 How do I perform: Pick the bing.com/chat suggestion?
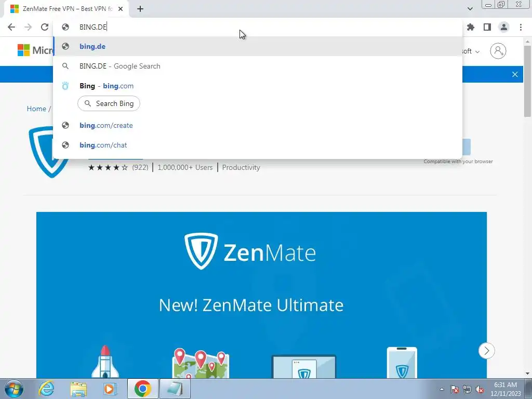click(x=258, y=145)
